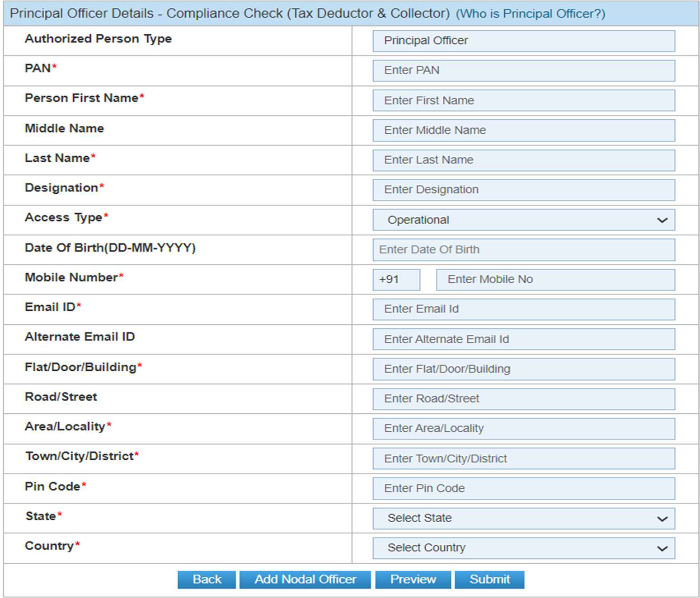
Task: Select the Enter Designation field
Action: click(524, 190)
